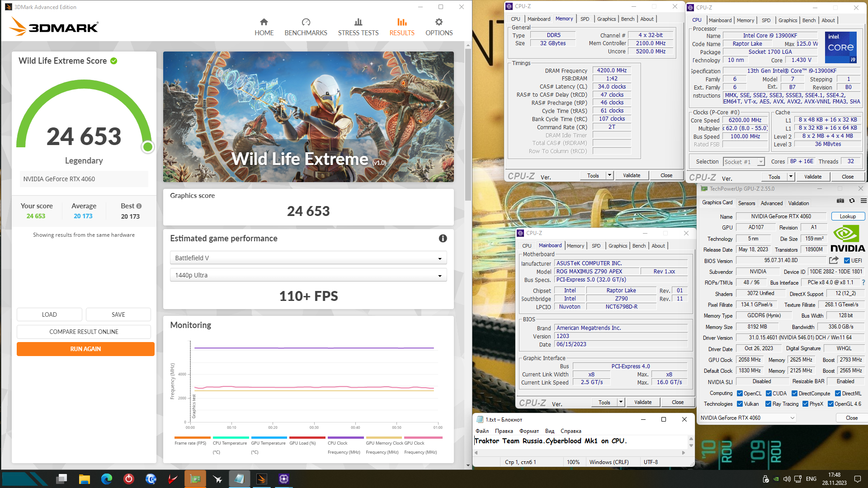The height and width of the screenshot is (488, 868).
Task: Switch to Advanced tab in GPU-Z
Action: [x=772, y=203]
